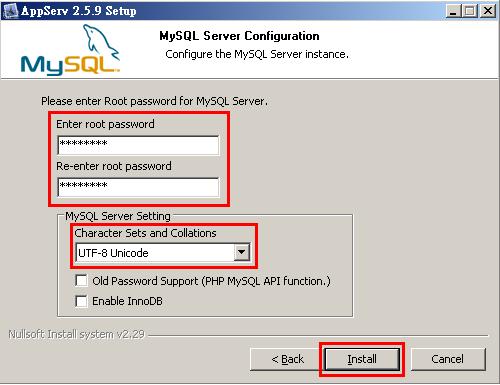Viewport: 500px width, 385px height.
Task: Minimize the AppServ Setup window
Action: pyautogui.click(x=453, y=11)
